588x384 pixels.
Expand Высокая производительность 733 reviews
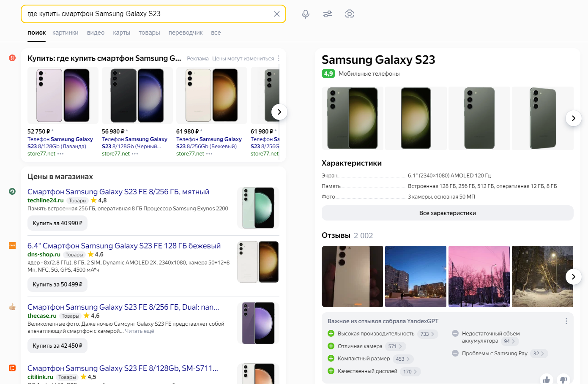coord(428,334)
